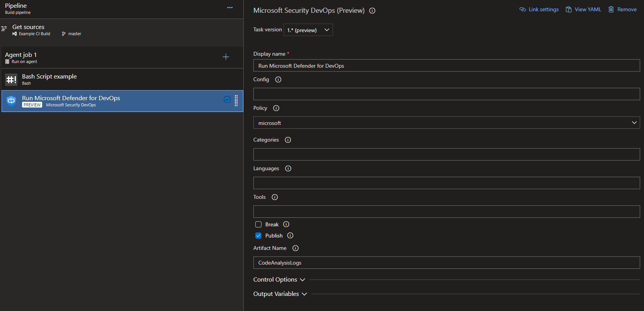Open the Policy dropdown showing microsoft
Viewport: 644px width, 311px height.
(x=446, y=123)
